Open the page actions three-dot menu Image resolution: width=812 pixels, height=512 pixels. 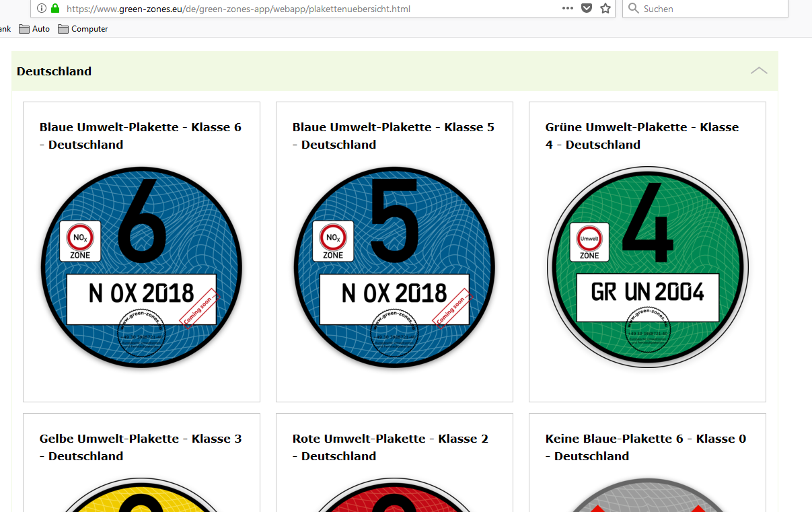[x=567, y=9]
